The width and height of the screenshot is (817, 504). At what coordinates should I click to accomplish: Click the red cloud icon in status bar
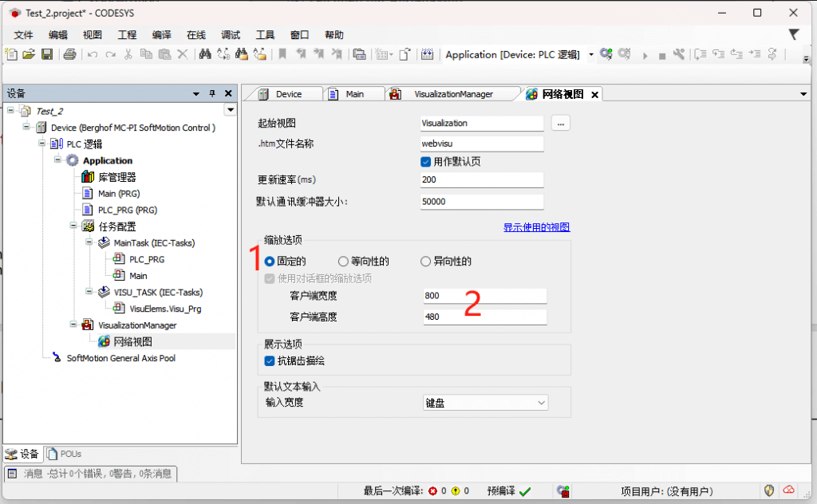789,490
